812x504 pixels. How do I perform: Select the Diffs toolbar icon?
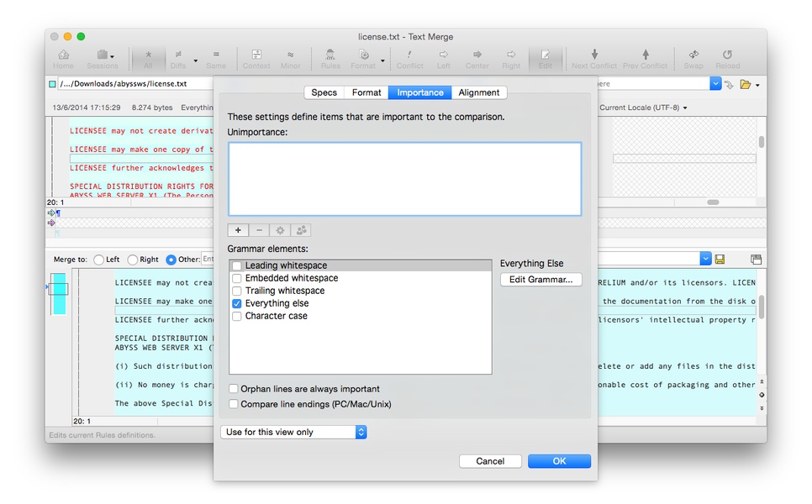click(178, 58)
